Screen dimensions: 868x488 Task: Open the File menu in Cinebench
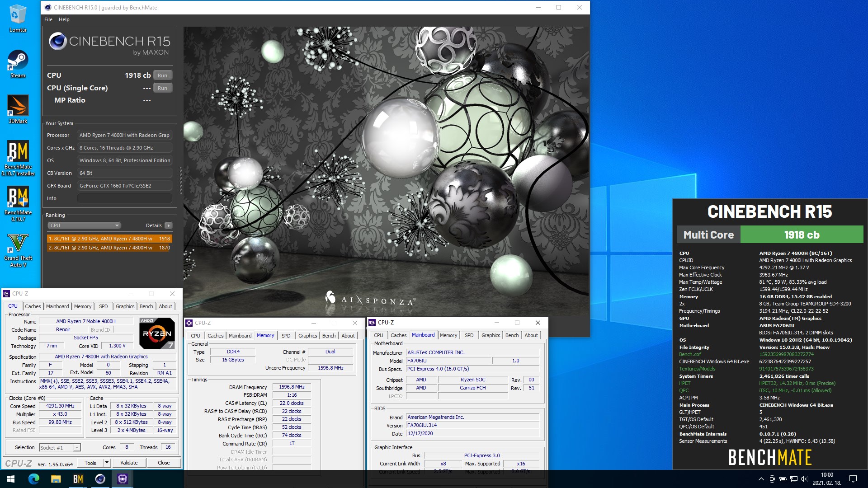(x=48, y=19)
